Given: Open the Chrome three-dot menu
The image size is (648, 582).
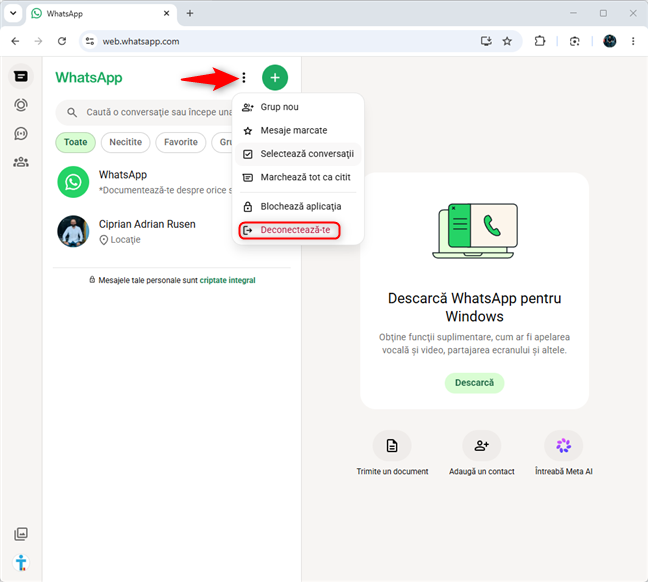Looking at the screenshot, I should [x=633, y=41].
